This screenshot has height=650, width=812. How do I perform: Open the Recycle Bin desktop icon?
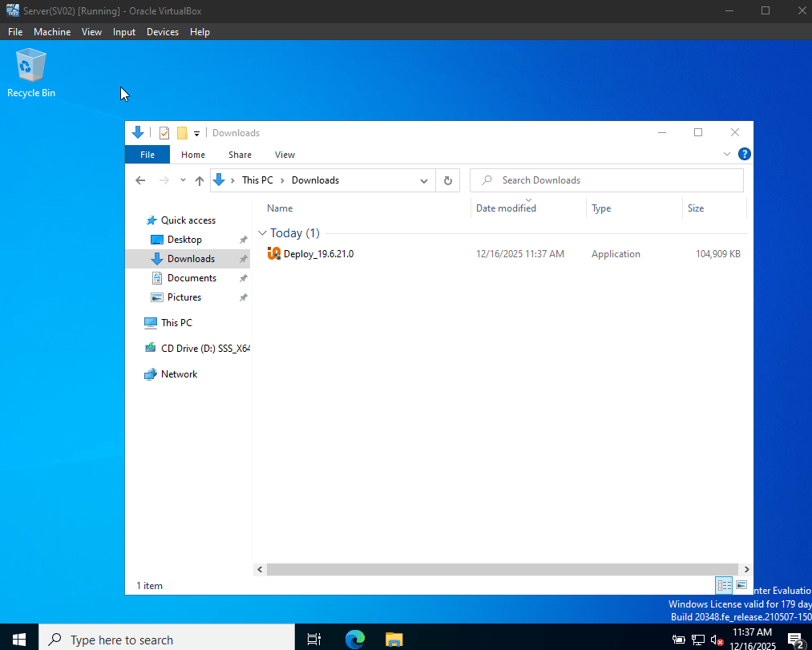31,72
